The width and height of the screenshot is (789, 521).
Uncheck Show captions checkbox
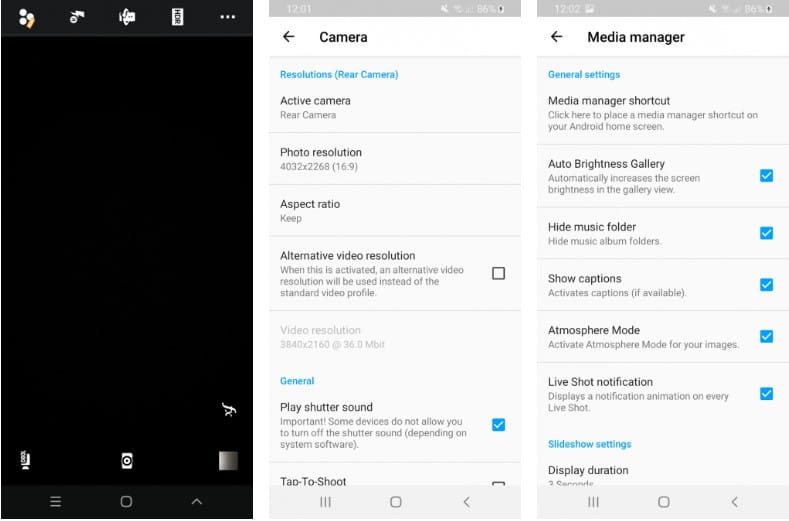tap(766, 285)
